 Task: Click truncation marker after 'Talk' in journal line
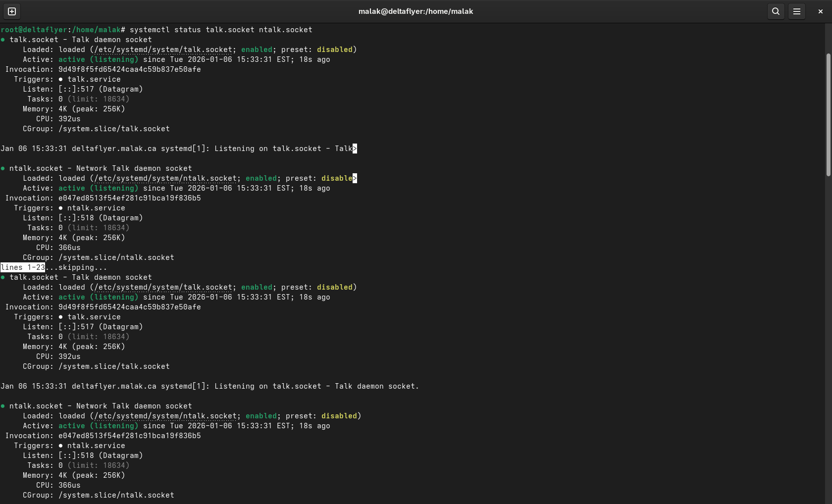[355, 149]
